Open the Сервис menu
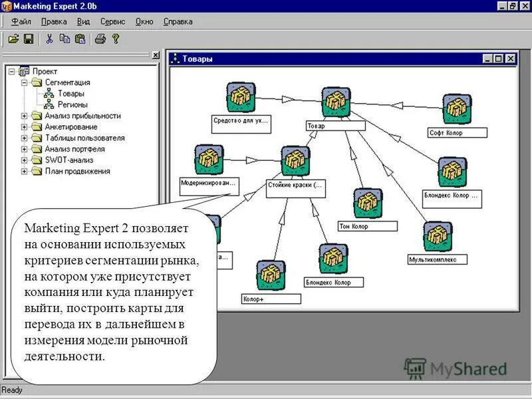Screen dimensions: 532x399 [x=112, y=22]
